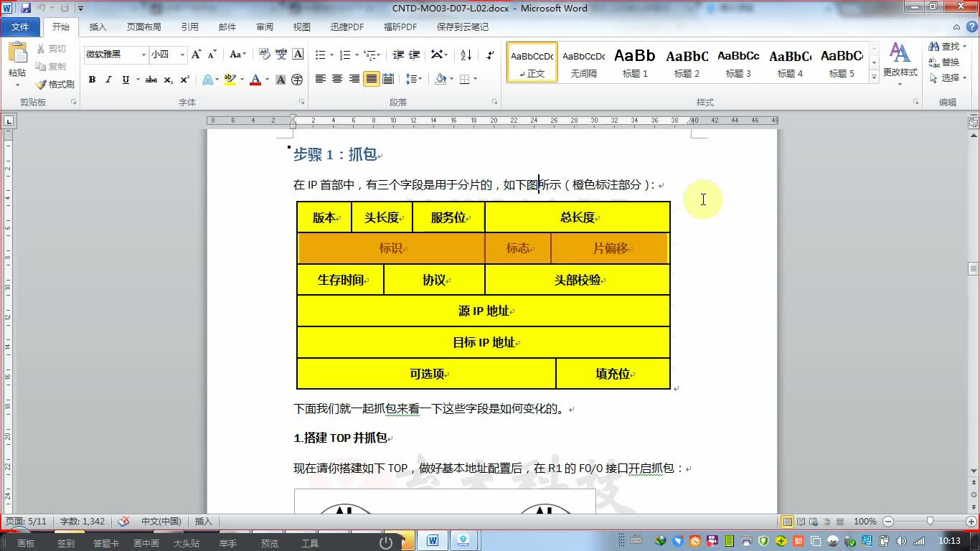Click the 标识 cell in the table

click(392, 248)
